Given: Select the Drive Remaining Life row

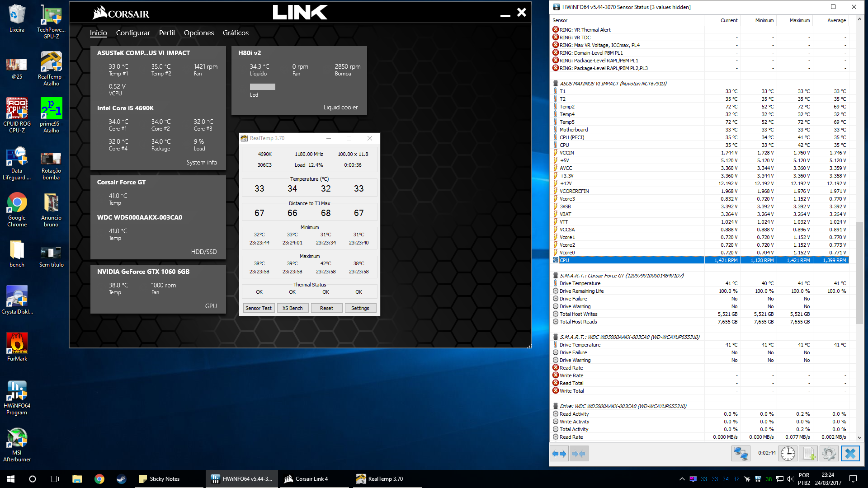Looking at the screenshot, I should pos(700,291).
